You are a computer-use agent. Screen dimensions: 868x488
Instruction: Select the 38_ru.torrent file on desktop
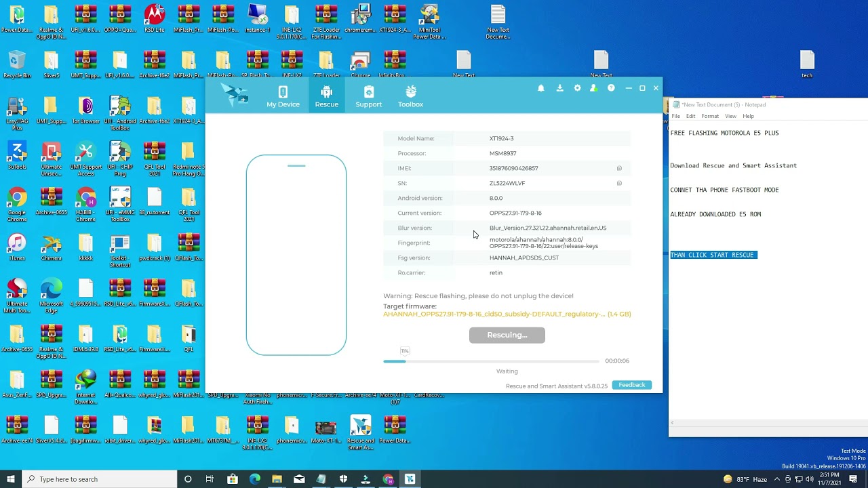[155, 201]
